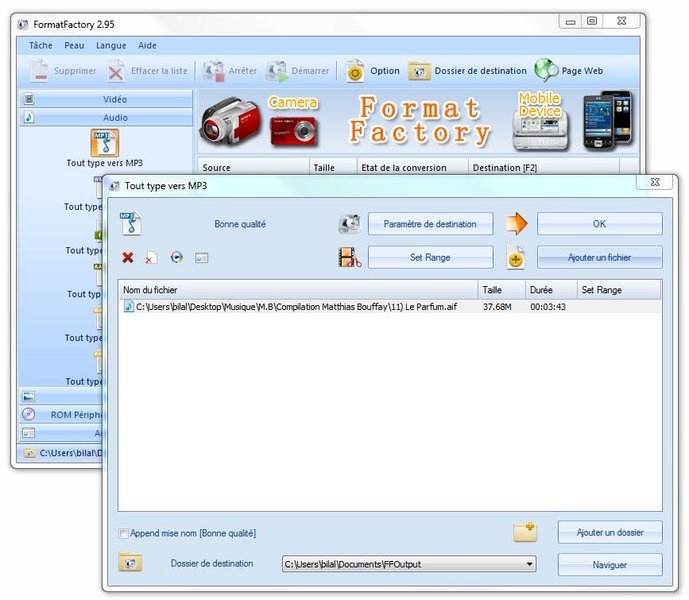The image size is (689, 600).
Task: Open the Aide menu
Action: [147, 45]
